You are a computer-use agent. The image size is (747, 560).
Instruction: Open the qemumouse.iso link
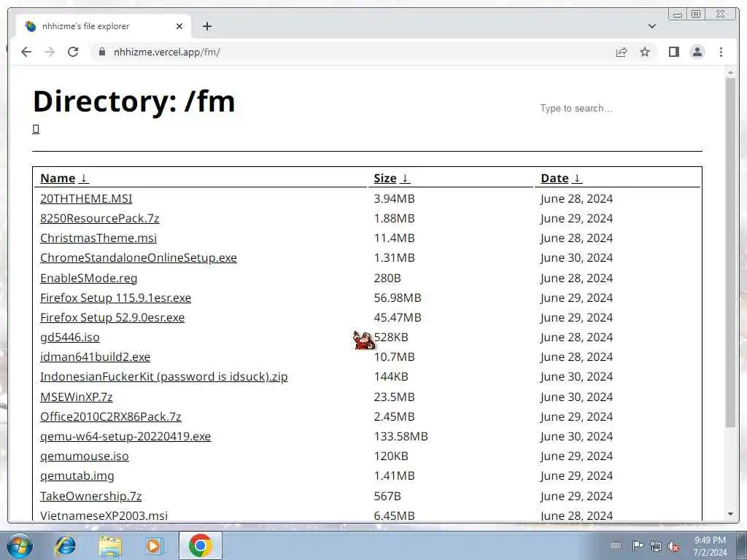[x=85, y=456]
